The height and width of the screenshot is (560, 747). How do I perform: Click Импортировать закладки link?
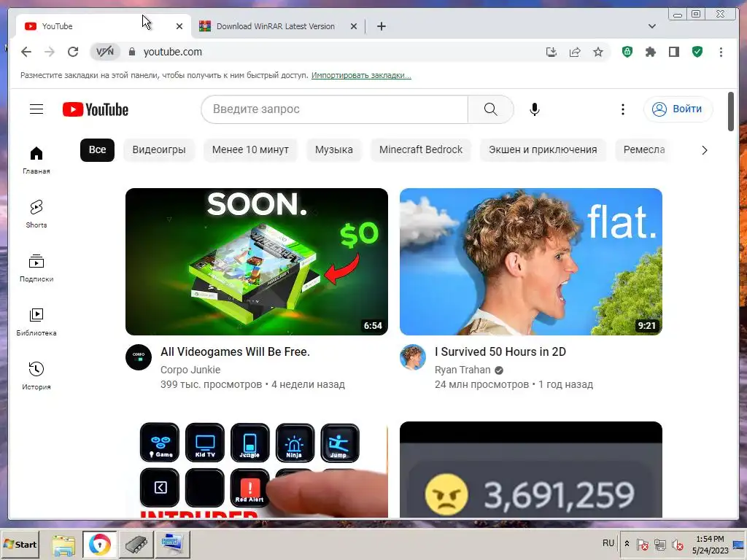361,75
